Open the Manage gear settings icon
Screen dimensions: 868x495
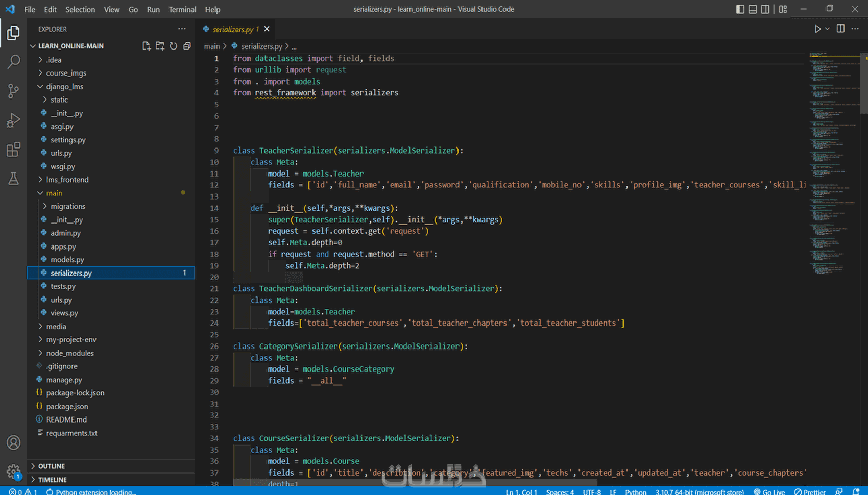click(x=13, y=472)
